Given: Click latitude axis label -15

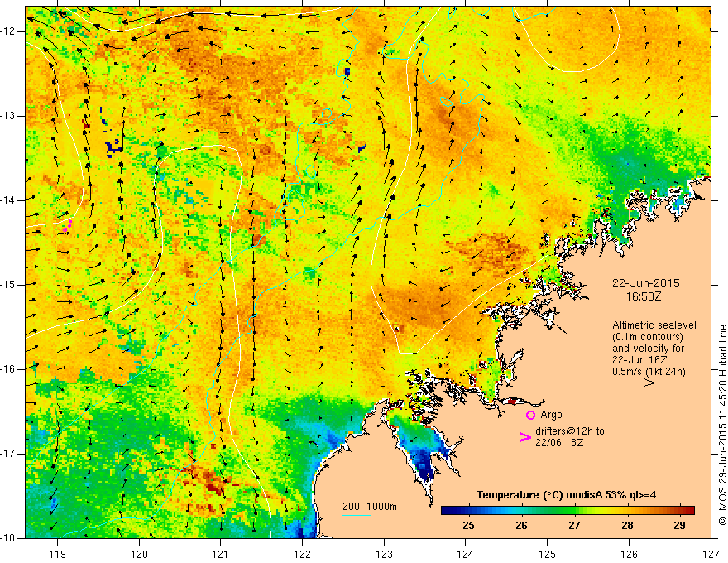Looking at the screenshot, I should click(x=9, y=285).
